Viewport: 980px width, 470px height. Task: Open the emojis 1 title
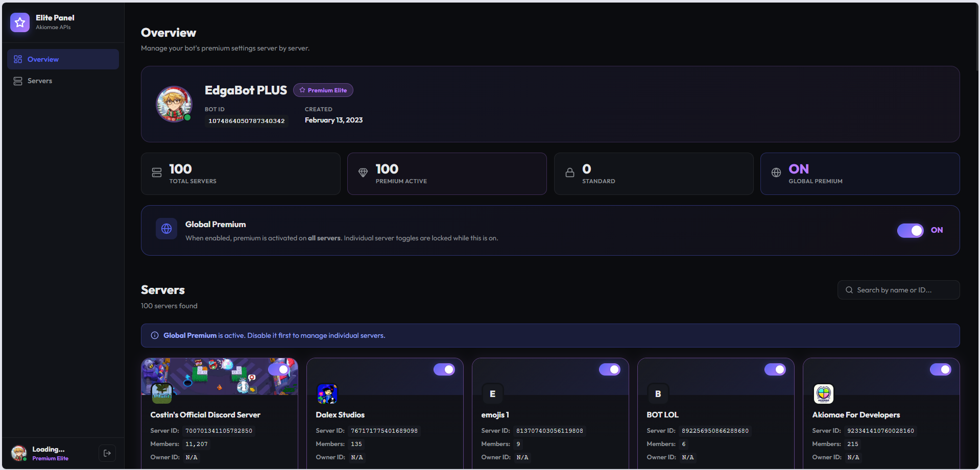pos(495,415)
